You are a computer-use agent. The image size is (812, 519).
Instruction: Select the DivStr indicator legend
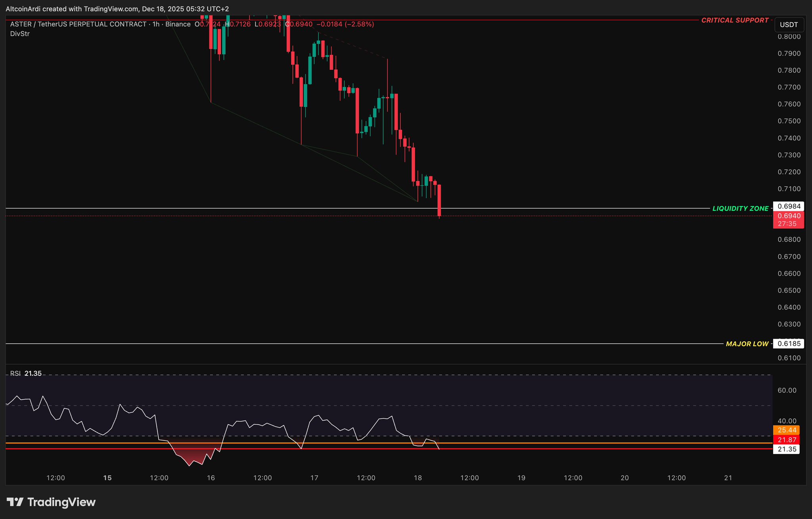20,34
